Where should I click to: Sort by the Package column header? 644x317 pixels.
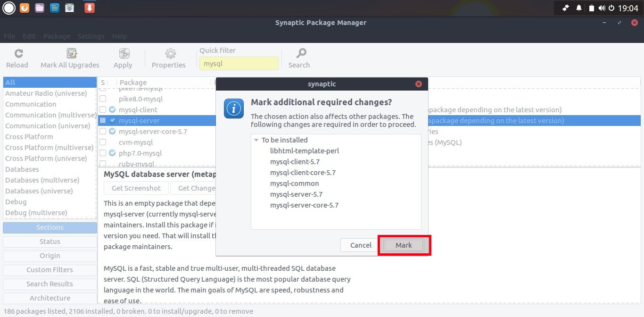click(x=163, y=83)
